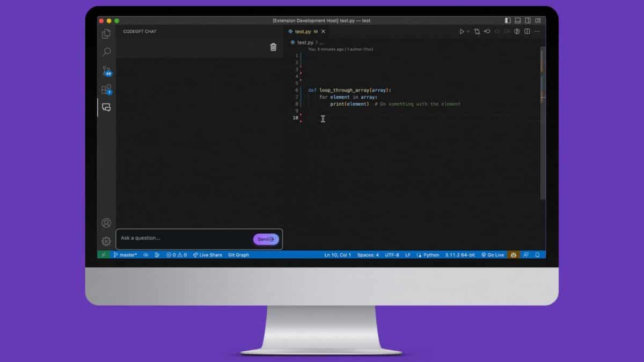Toggle bottom panel visibility
The height and width of the screenshot is (362, 644).
point(518,20)
